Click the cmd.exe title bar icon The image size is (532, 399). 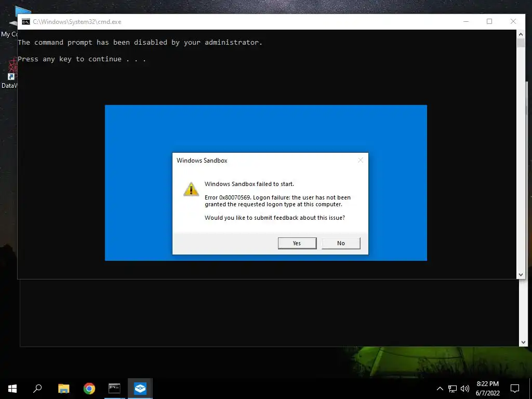(x=26, y=22)
